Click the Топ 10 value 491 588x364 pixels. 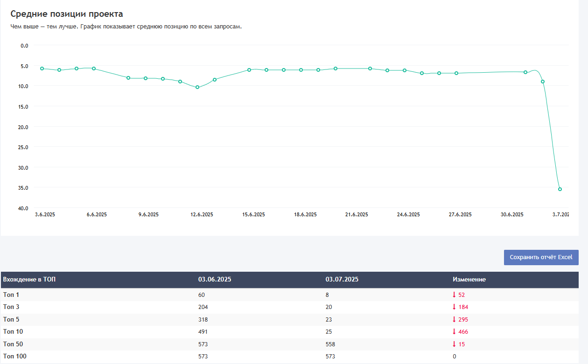coord(203,332)
